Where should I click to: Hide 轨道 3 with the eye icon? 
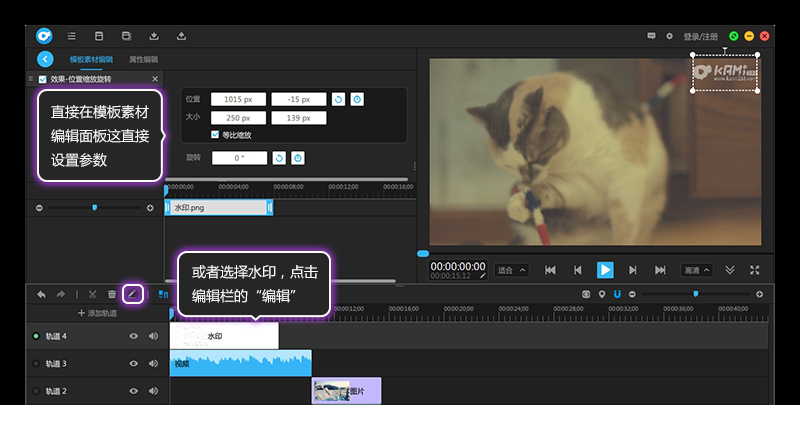[134, 364]
